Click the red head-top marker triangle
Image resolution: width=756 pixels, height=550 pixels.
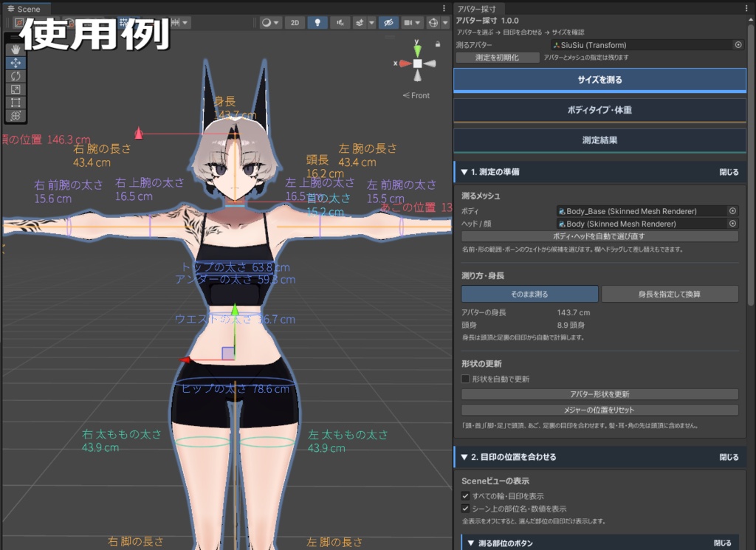139,133
